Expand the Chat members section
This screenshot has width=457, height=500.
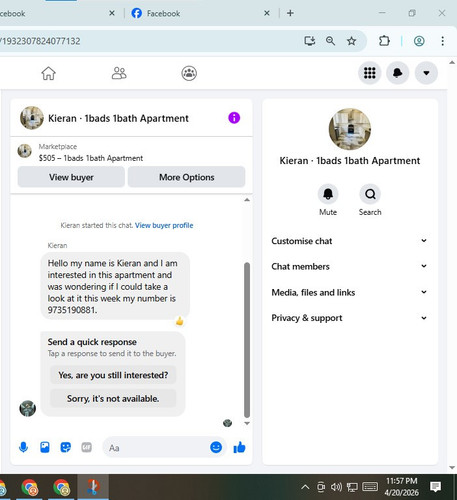pyautogui.click(x=349, y=266)
